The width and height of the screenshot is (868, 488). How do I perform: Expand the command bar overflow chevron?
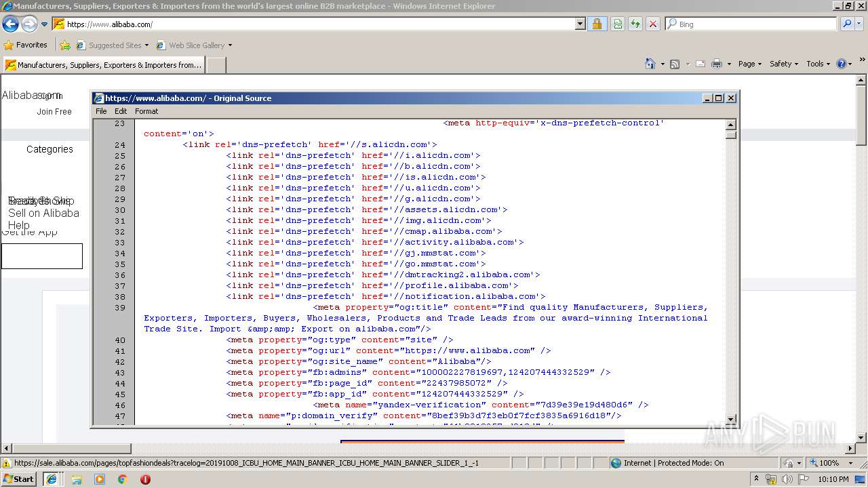[863, 60]
